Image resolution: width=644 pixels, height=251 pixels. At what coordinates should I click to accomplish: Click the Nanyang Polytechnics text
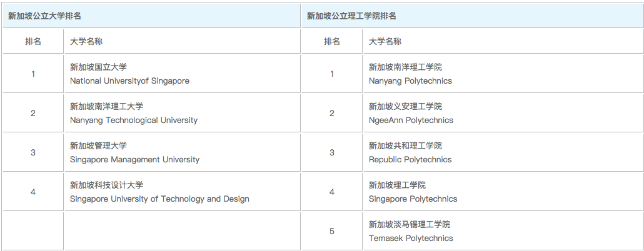point(410,81)
